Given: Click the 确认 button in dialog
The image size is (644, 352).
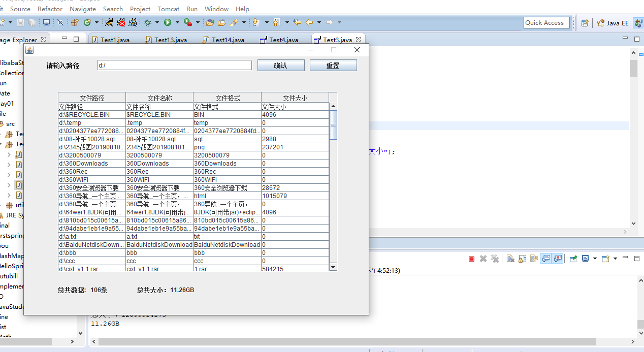Looking at the screenshot, I should tap(281, 66).
